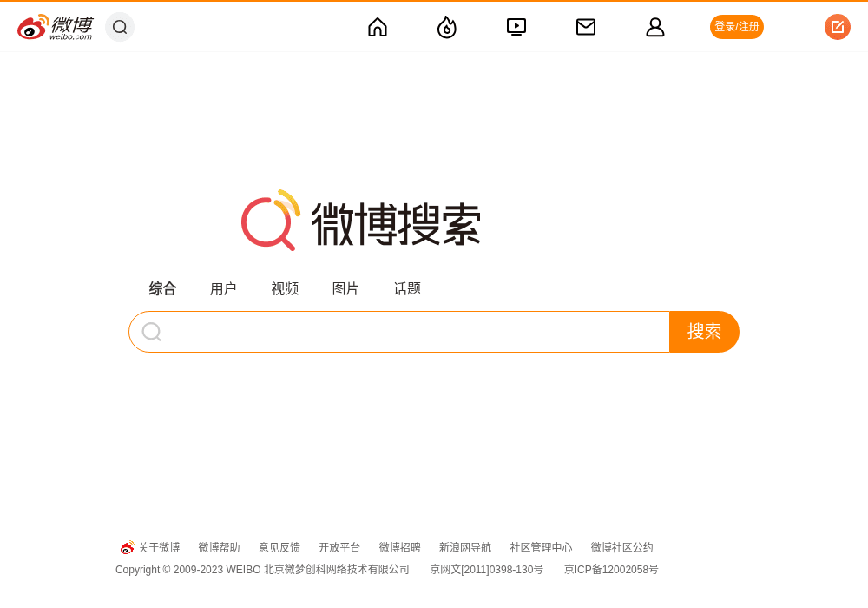Open the video player icon in header

[516, 27]
